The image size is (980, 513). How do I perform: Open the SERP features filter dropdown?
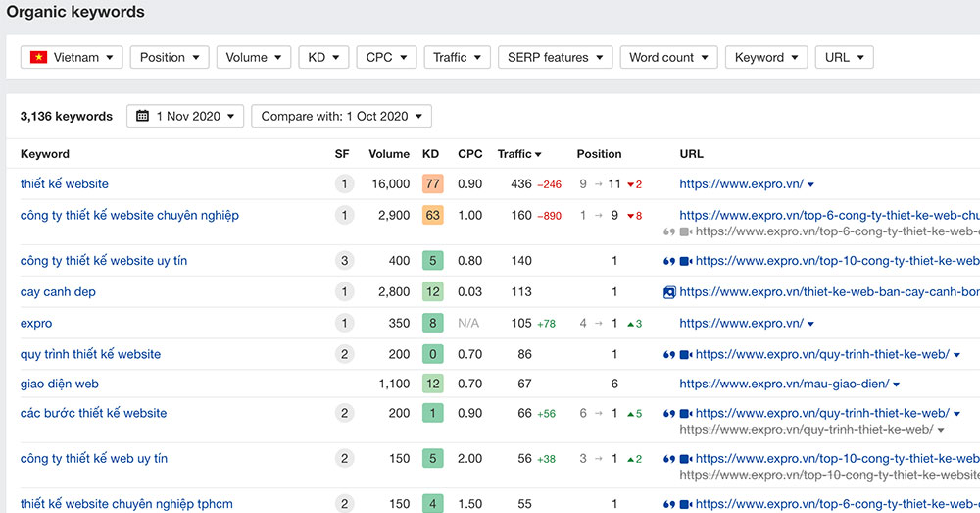[555, 57]
